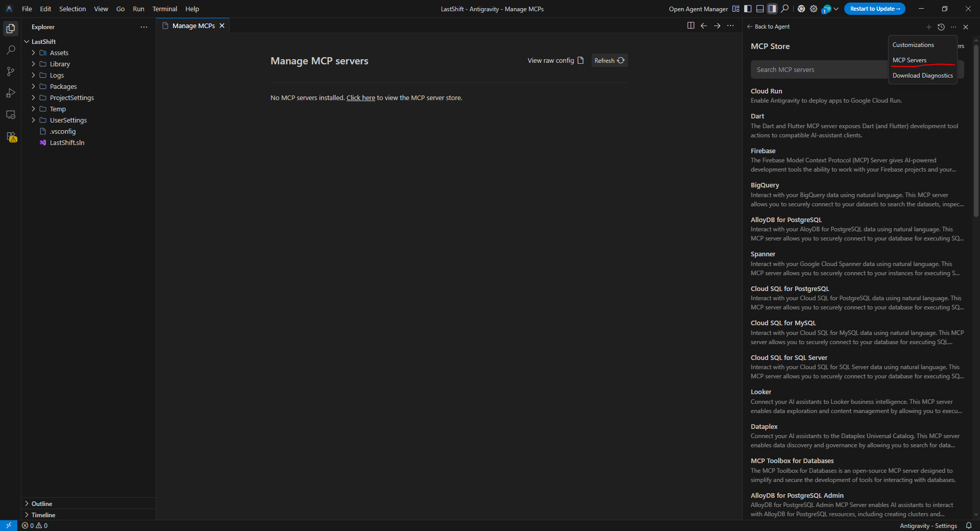
Task: Open the Terminal menu
Action: coord(165,9)
